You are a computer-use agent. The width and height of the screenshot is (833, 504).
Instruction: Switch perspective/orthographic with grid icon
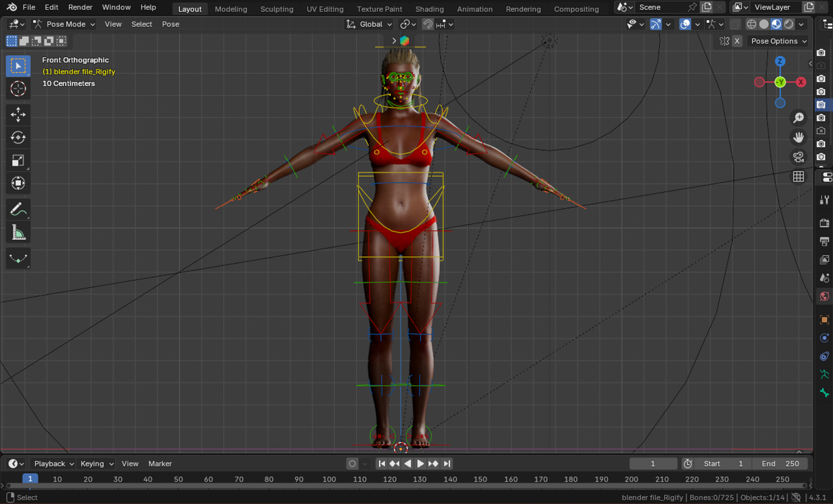click(x=799, y=177)
